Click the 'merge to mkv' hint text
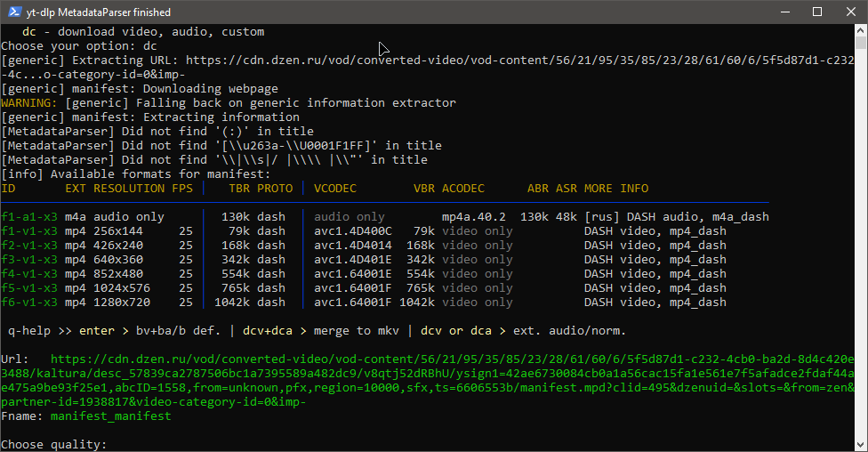The height and width of the screenshot is (452, 868). 357,331
